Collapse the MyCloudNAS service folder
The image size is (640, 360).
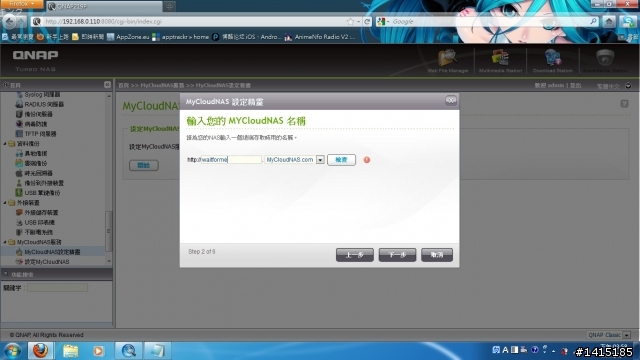(x=5, y=242)
